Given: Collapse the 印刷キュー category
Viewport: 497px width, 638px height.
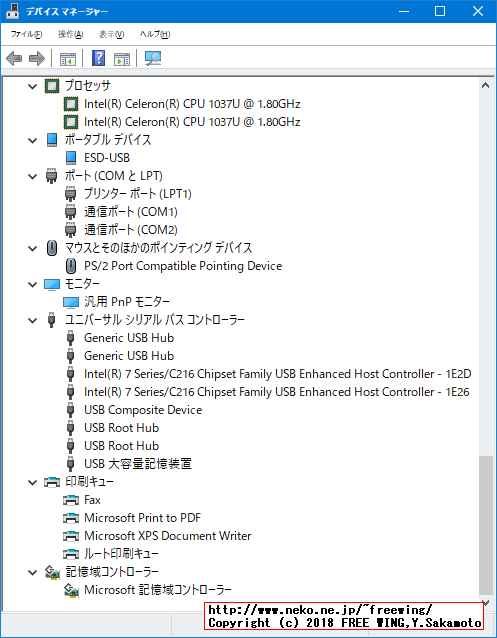Looking at the screenshot, I should pos(33,483).
